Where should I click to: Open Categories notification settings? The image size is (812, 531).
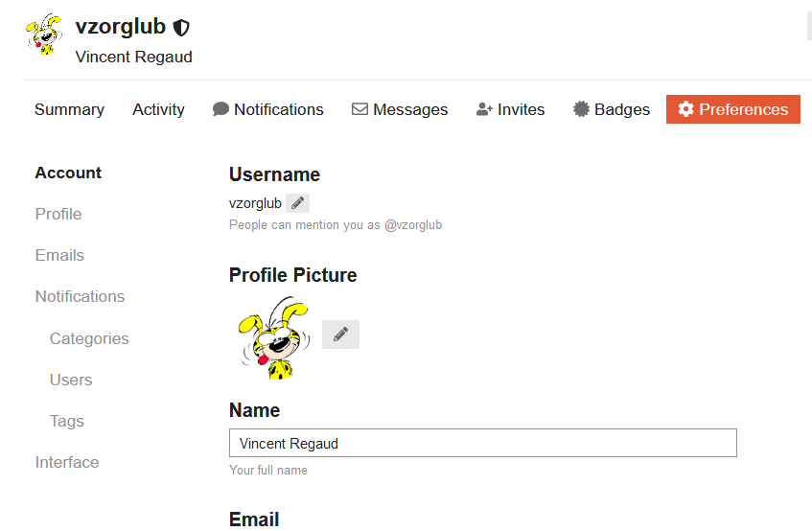(x=89, y=338)
